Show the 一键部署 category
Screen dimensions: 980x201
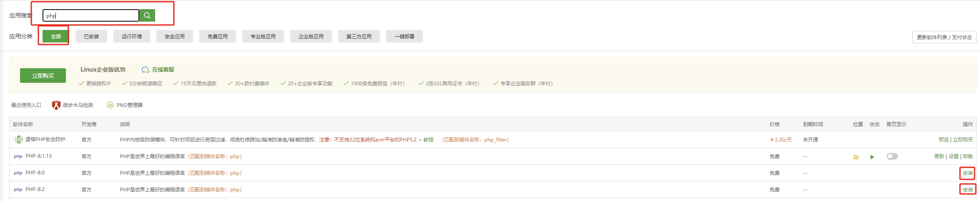404,37
